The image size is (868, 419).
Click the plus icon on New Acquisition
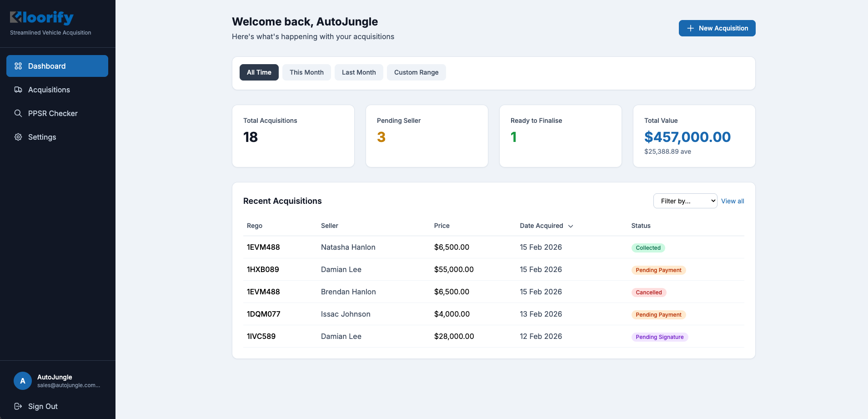(690, 28)
